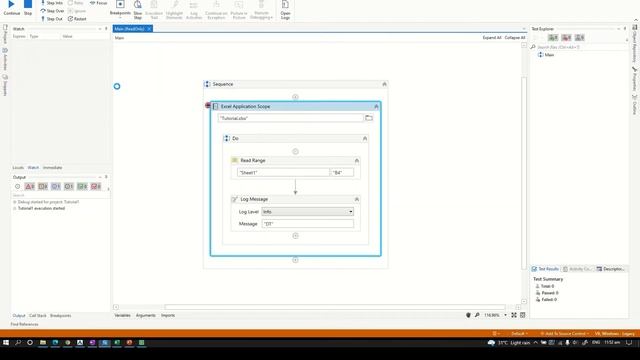Click Step Out in debug ribbon
This screenshot has width=640, height=360.
click(51, 19)
